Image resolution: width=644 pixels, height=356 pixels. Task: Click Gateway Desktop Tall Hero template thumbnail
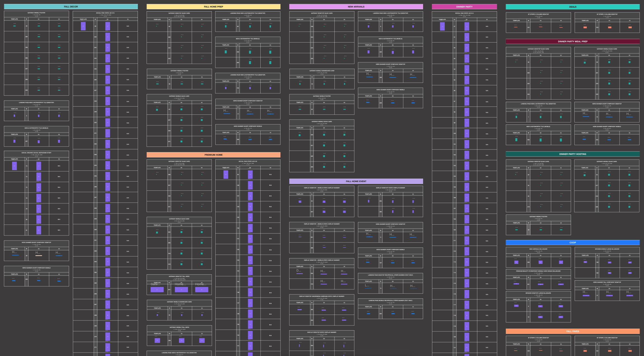pyautogui.click(x=157, y=290)
